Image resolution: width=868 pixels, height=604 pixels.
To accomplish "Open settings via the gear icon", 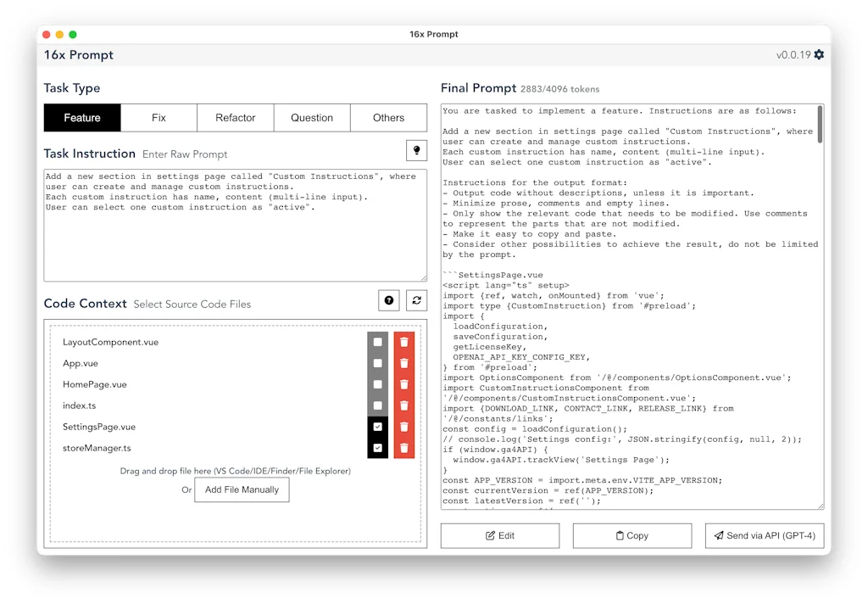I will [818, 55].
